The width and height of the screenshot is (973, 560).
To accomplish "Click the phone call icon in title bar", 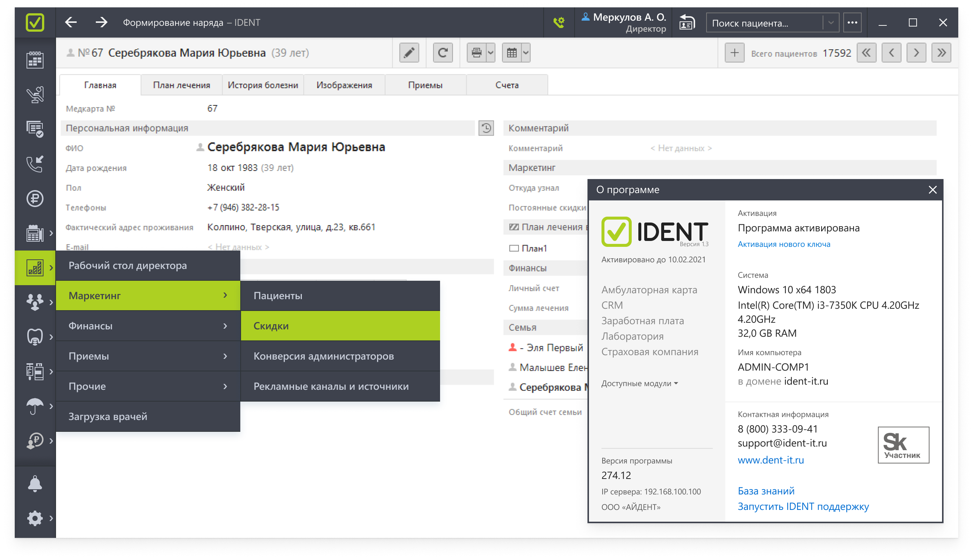I will [559, 23].
